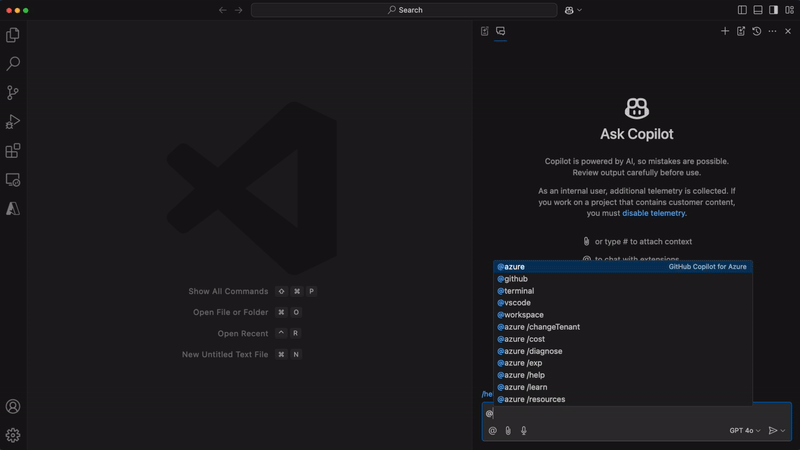The height and width of the screenshot is (450, 800).
Task: Select the @github suggestion
Action: [x=622, y=279]
